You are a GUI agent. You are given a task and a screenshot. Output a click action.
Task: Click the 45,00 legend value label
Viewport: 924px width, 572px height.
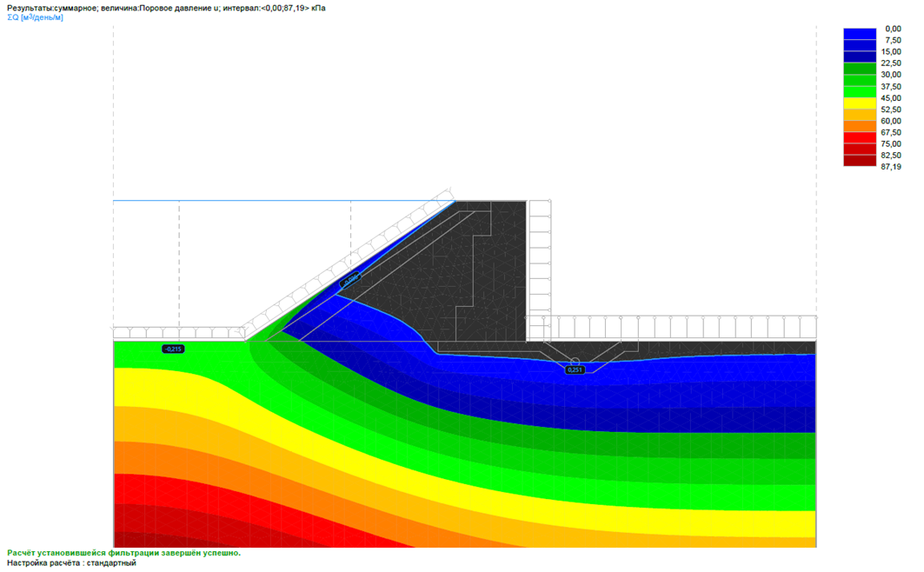891,97
